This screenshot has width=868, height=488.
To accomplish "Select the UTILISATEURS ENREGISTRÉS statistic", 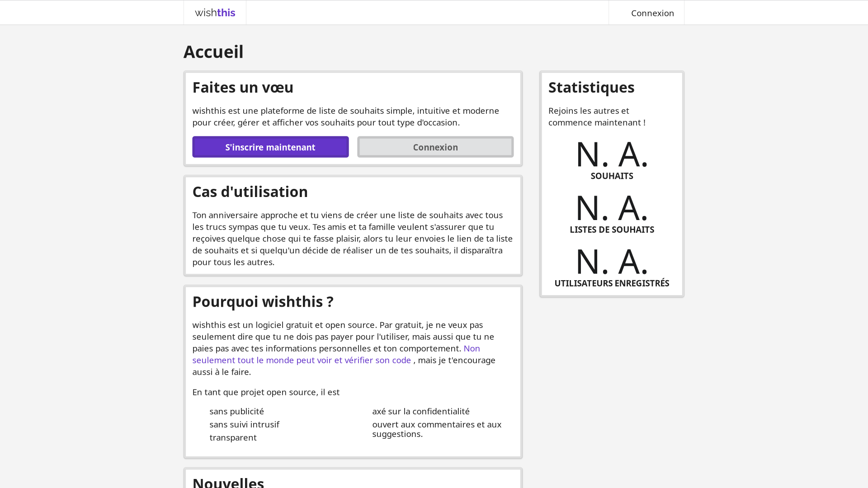I will coord(612,267).
